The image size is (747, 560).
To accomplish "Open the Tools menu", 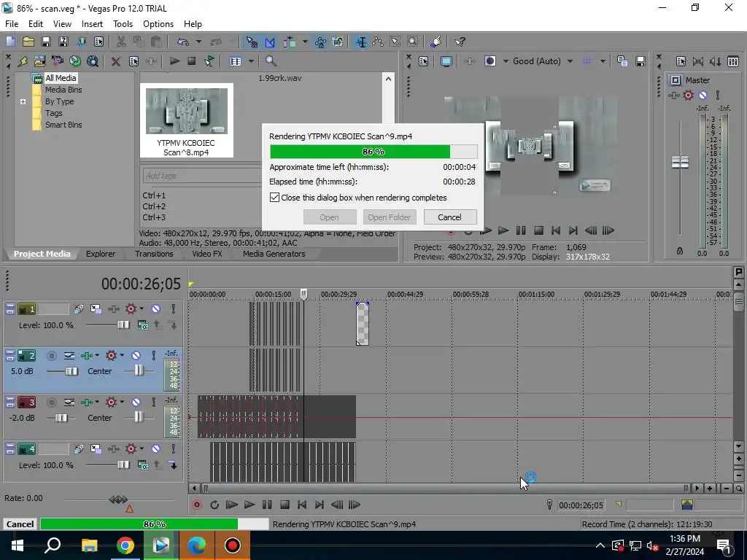I will pos(123,24).
